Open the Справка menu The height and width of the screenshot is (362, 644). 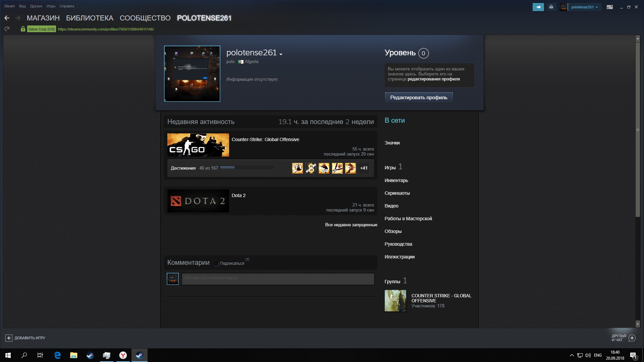click(67, 6)
